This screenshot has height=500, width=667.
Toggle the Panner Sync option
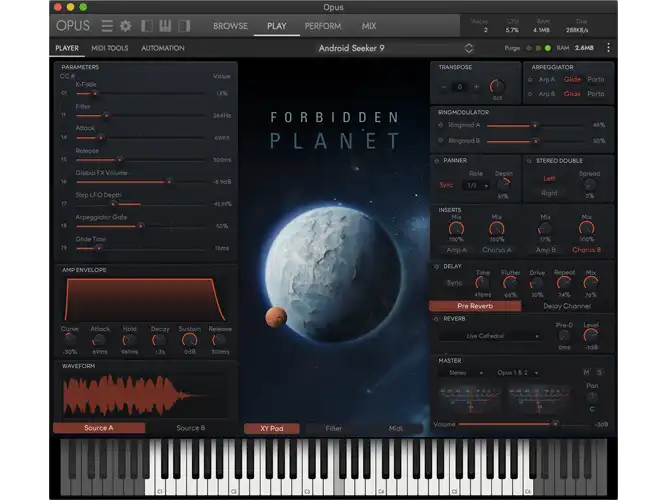point(446,185)
